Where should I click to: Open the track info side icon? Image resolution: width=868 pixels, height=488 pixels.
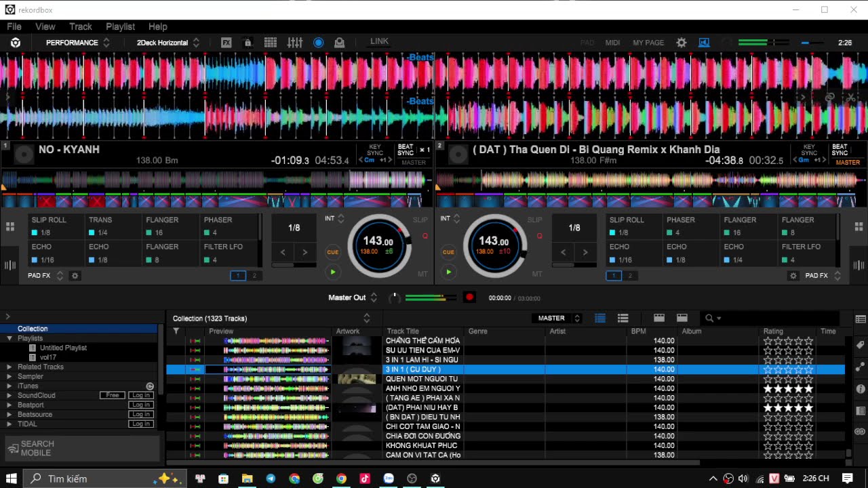pyautogui.click(x=861, y=389)
